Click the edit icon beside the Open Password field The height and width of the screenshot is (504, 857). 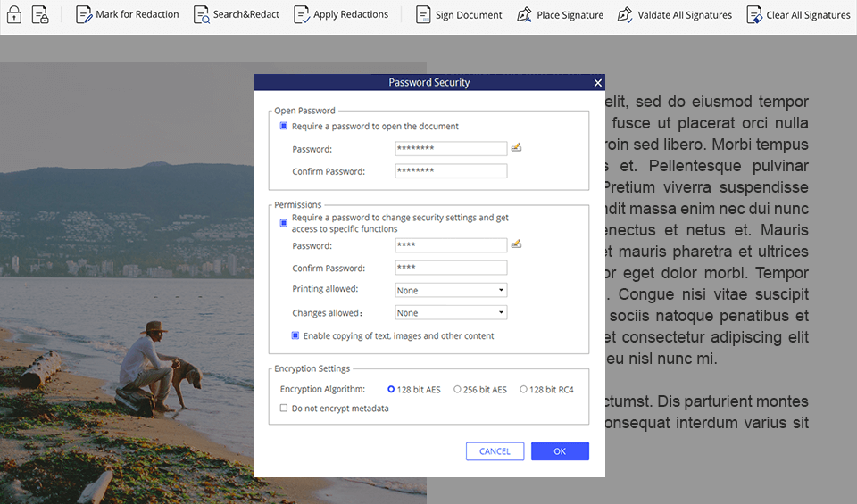pyautogui.click(x=516, y=147)
